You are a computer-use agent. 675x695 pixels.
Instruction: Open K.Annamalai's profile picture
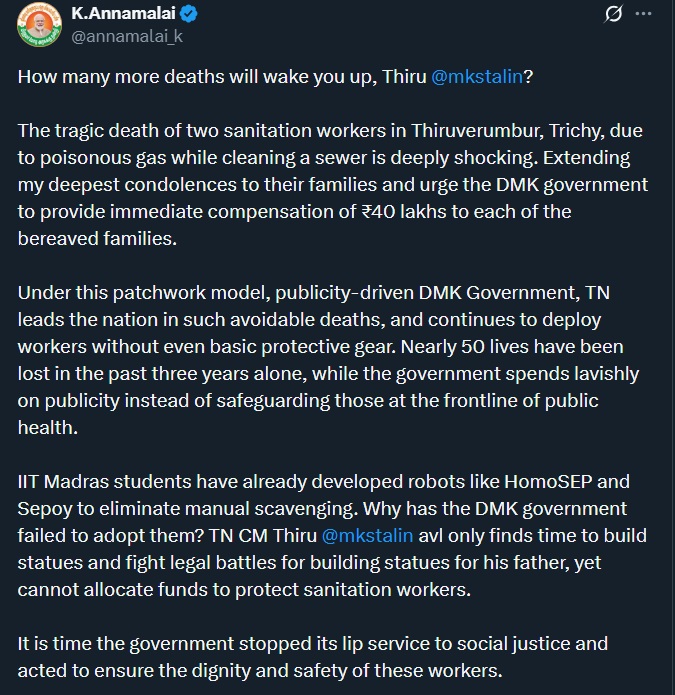tap(38, 26)
